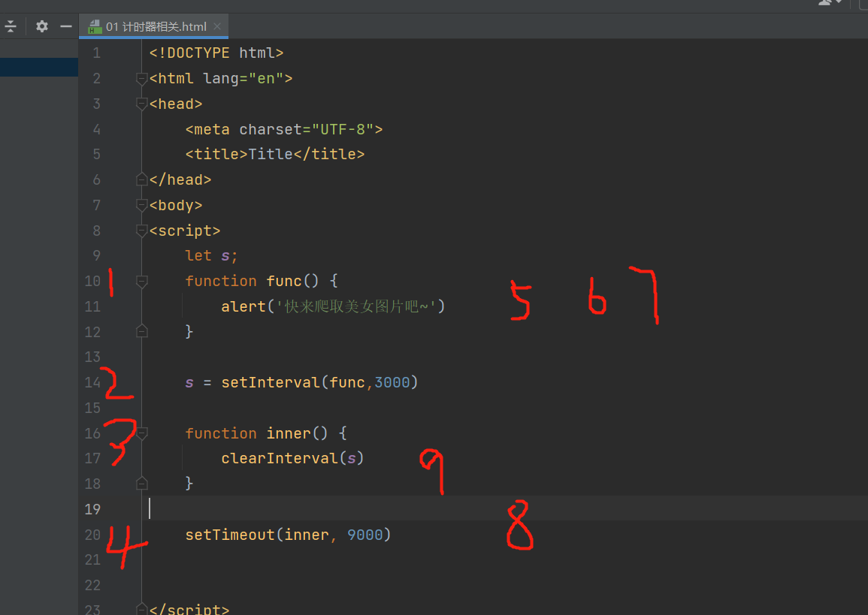Hide the project panel with the minus icon

click(x=66, y=26)
